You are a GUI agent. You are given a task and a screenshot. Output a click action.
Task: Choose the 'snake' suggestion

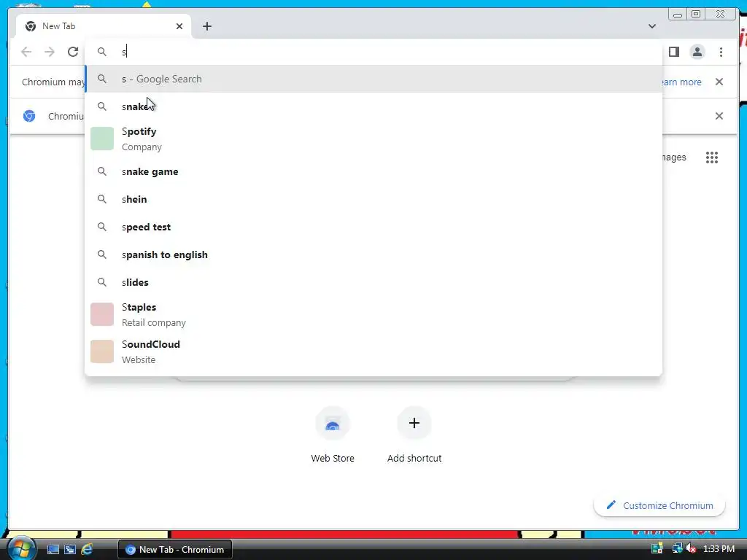(x=373, y=106)
